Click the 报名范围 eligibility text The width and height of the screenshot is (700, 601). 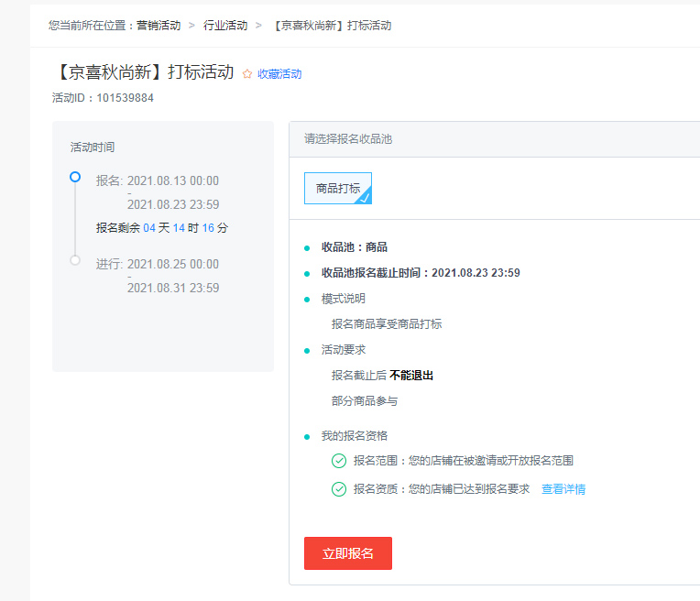point(464,461)
